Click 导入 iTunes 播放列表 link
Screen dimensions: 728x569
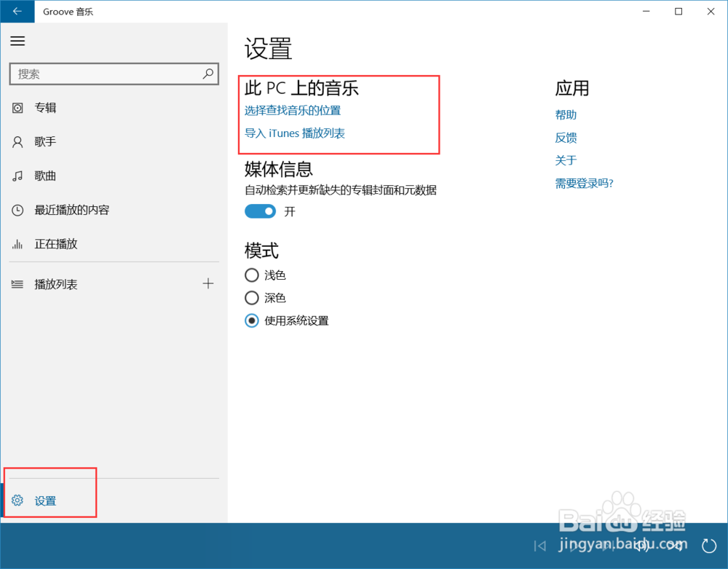pyautogui.click(x=295, y=133)
